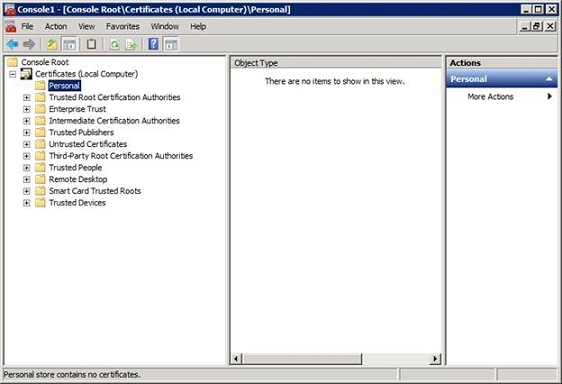Expand Smart Card Trusted Roots node

(27, 191)
